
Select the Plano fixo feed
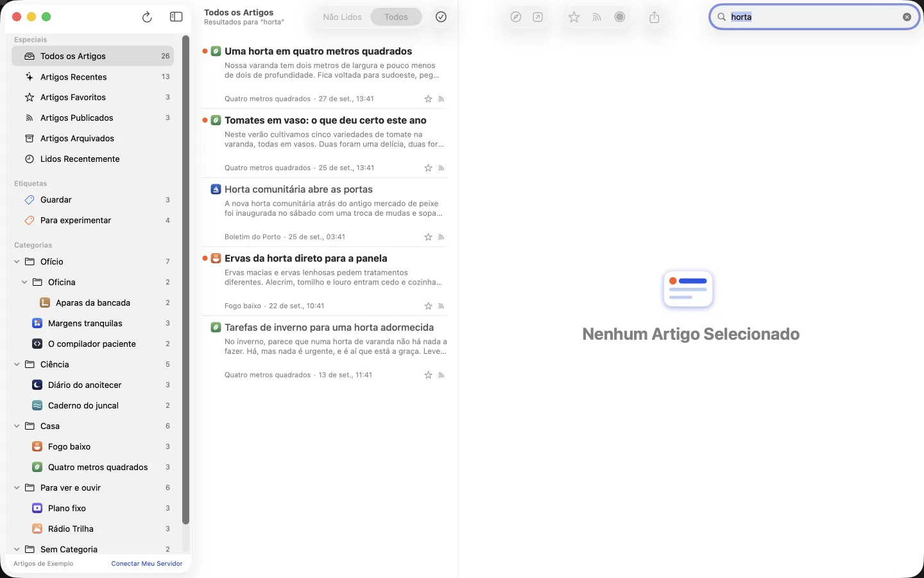tap(93, 509)
